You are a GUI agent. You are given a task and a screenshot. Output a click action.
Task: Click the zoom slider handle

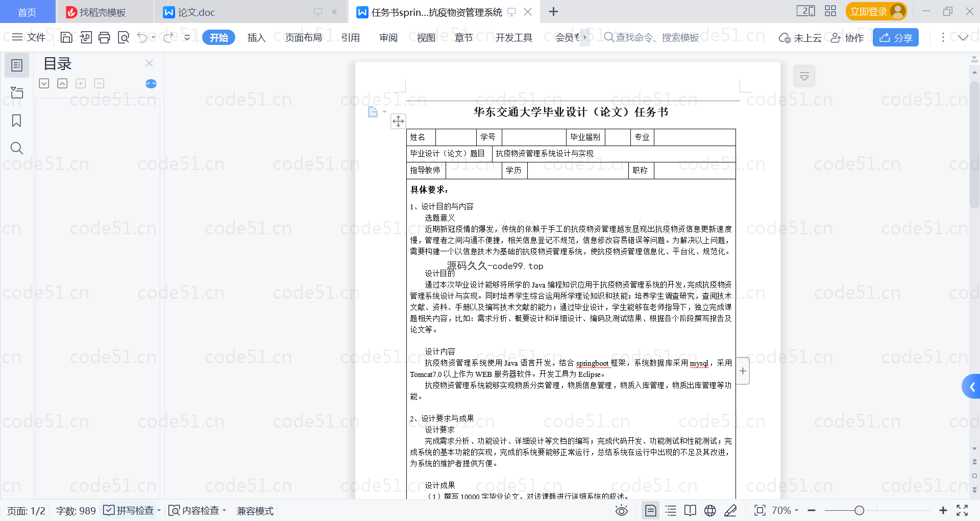[860, 510]
